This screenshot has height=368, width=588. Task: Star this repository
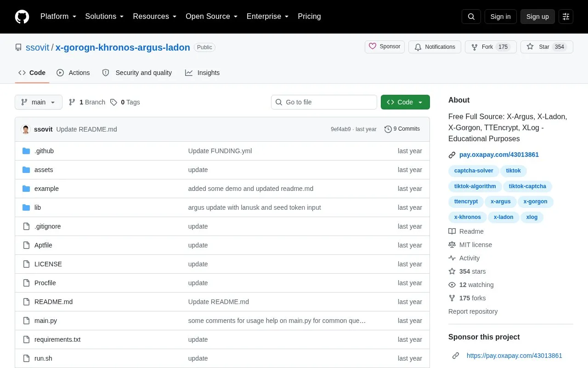pos(547,47)
